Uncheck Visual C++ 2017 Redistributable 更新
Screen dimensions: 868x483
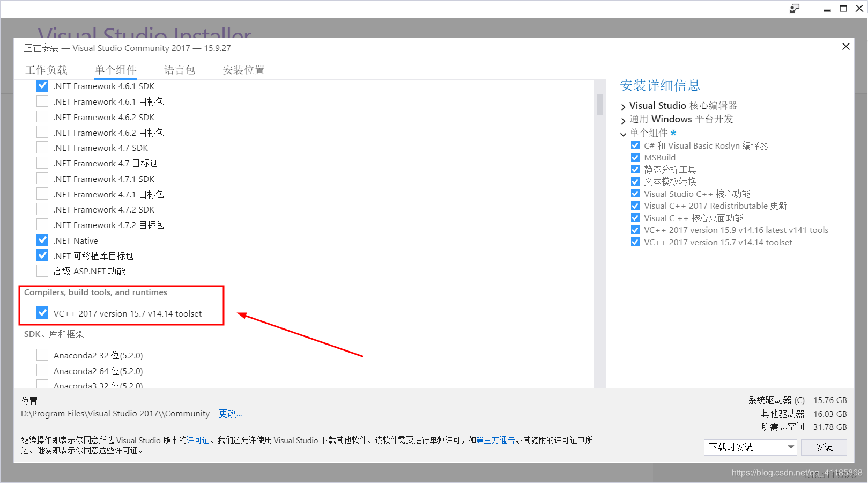point(635,206)
